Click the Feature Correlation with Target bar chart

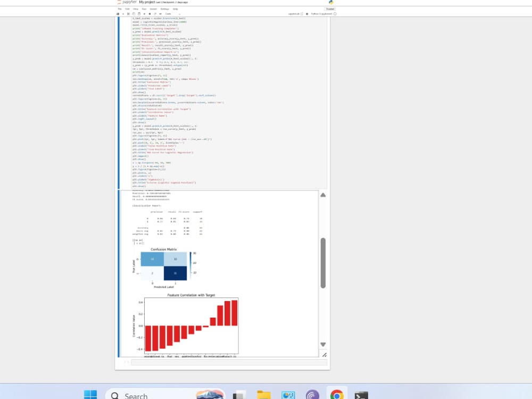185,325
